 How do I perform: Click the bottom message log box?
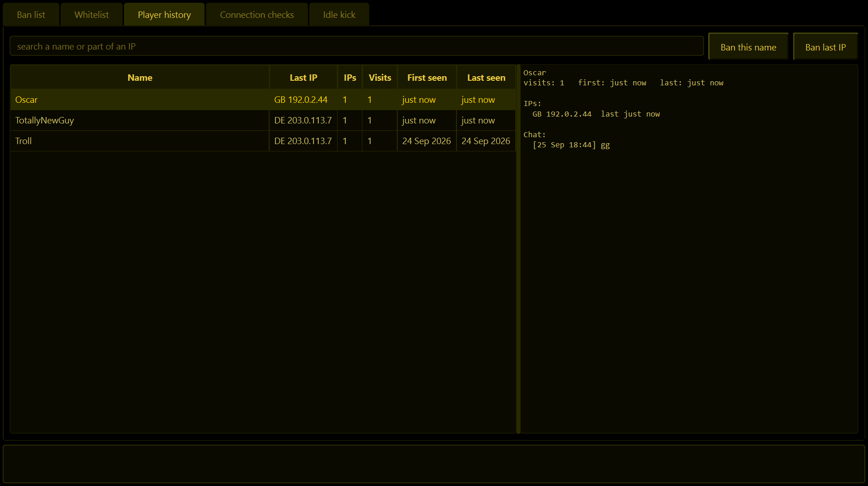pos(434,464)
